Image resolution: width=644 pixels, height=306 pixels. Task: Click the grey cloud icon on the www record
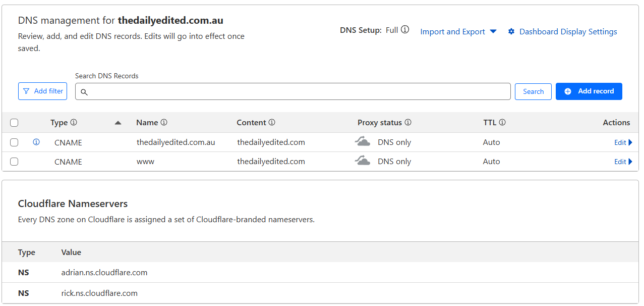[363, 161]
